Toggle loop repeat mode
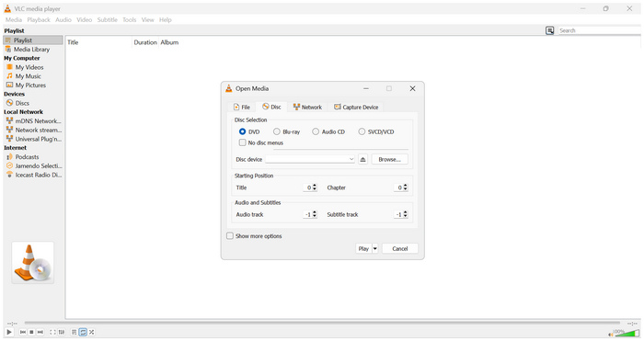 [x=83, y=332]
